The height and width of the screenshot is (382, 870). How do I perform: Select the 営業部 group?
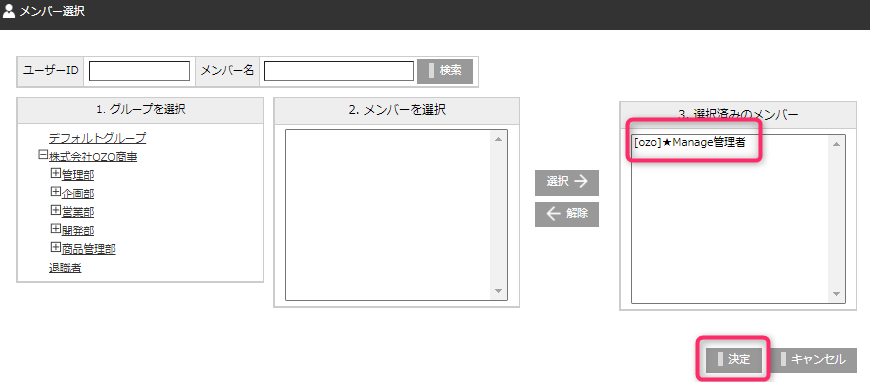click(78, 212)
